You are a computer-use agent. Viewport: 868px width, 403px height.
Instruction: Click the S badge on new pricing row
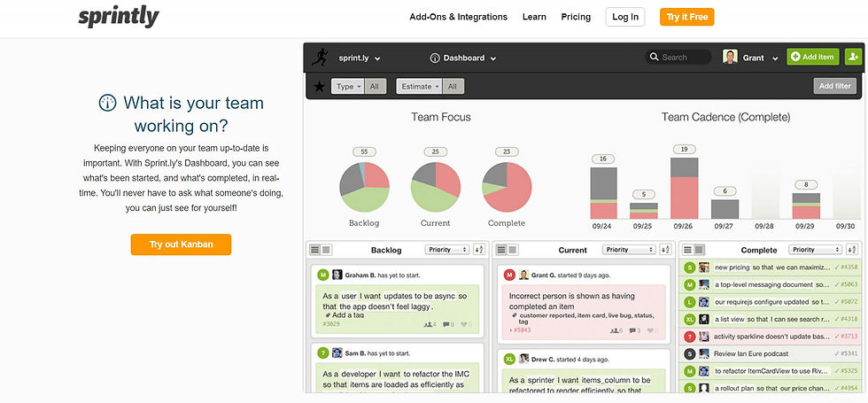pyautogui.click(x=689, y=267)
